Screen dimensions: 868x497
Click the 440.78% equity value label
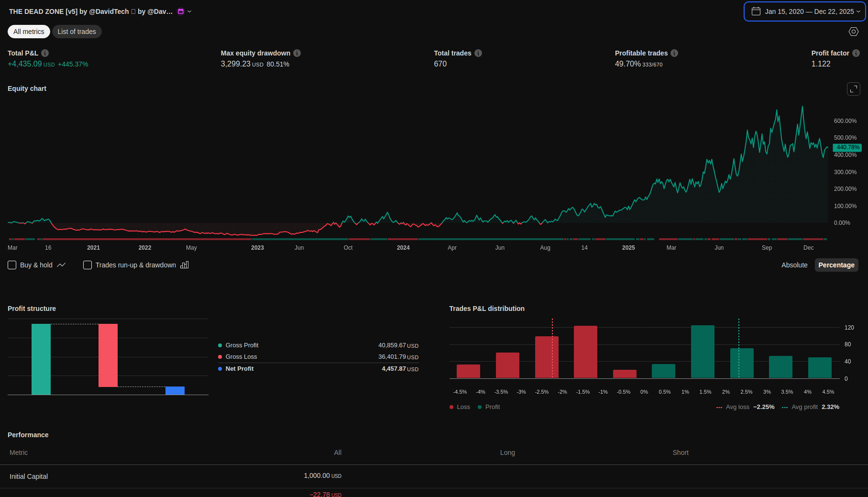(847, 147)
